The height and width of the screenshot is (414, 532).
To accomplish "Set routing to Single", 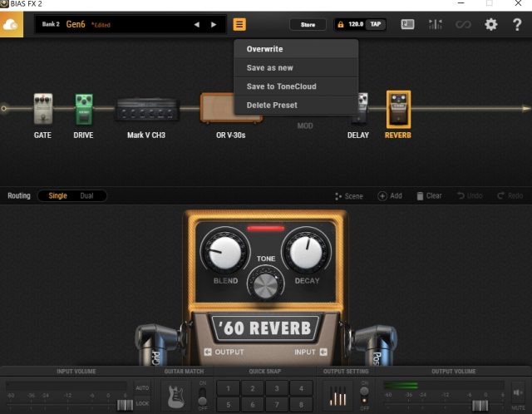I will (x=57, y=196).
